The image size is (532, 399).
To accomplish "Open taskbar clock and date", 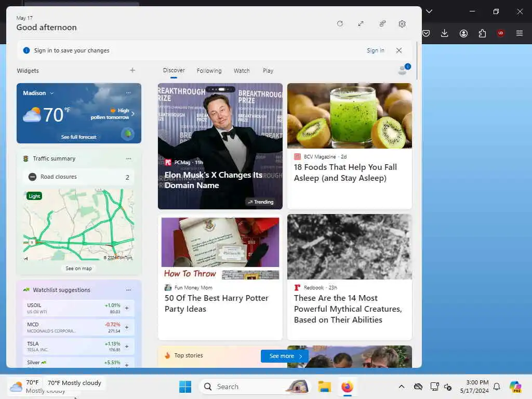I will [474, 387].
